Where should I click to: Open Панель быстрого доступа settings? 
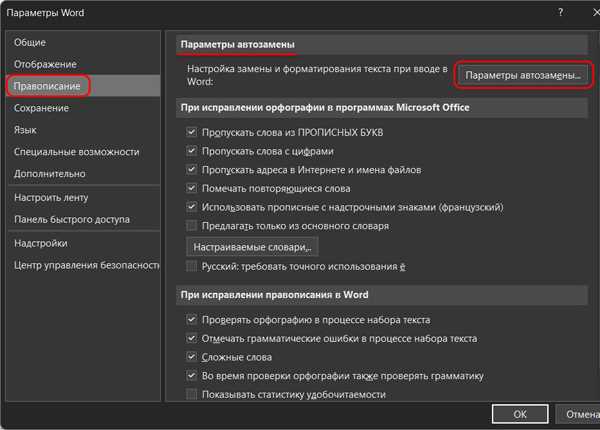click(73, 220)
